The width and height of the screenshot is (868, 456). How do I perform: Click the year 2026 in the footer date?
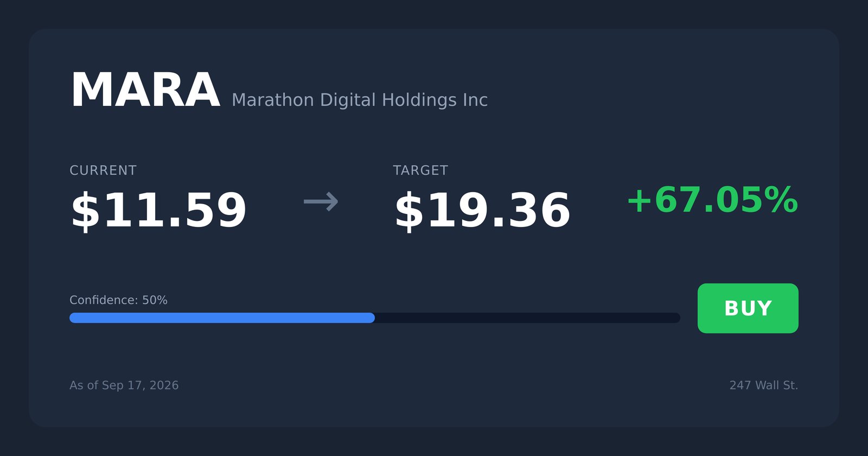164,385
